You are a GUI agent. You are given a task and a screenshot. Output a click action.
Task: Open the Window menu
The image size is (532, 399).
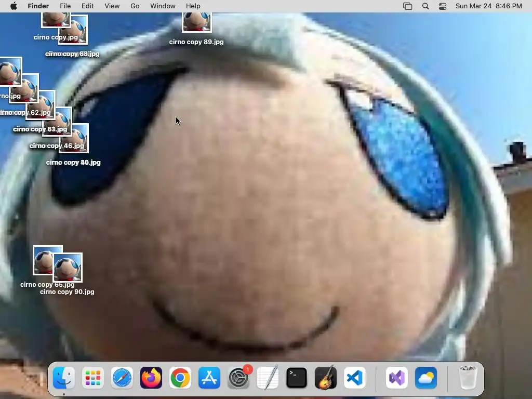point(163,6)
